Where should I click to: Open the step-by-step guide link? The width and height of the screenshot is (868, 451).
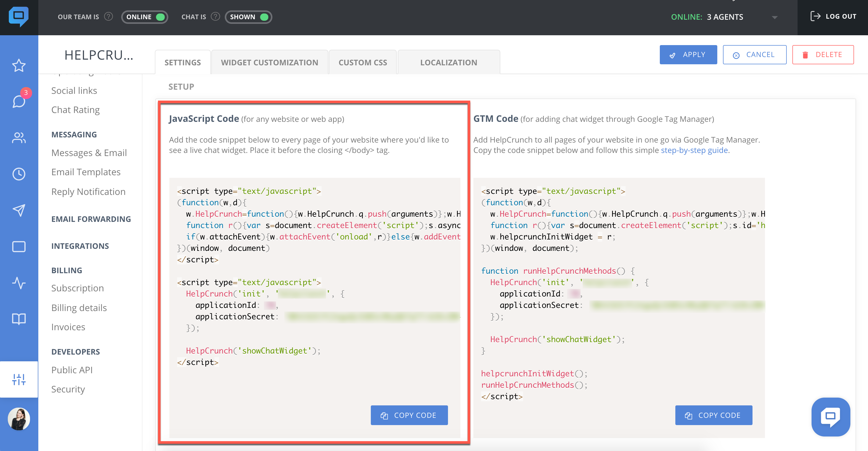click(694, 150)
